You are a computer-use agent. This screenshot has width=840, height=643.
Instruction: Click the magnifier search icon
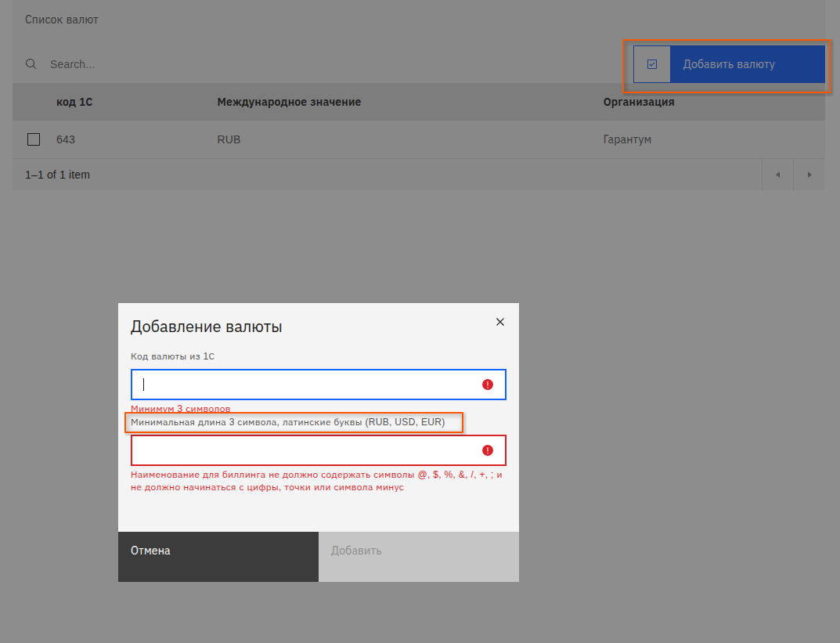click(31, 64)
